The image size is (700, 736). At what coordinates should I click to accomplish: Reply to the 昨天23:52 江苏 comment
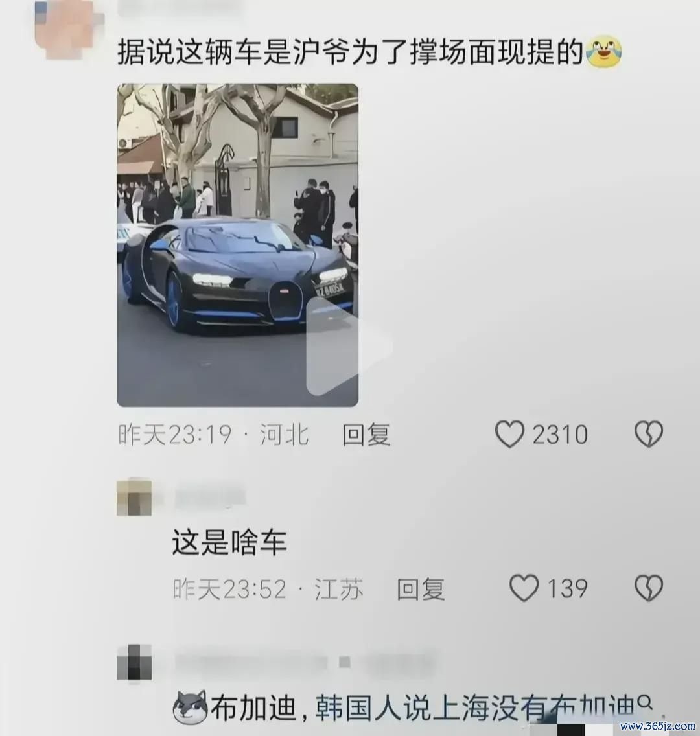pos(421,589)
